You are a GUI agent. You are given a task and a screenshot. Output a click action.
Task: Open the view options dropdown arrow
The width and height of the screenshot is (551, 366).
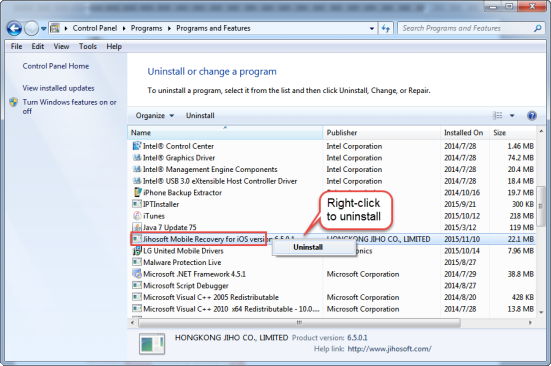click(512, 116)
